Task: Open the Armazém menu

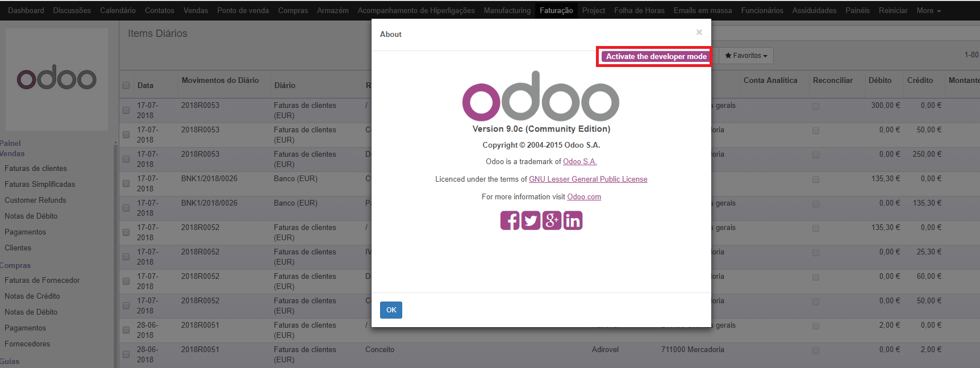Action: [x=332, y=10]
